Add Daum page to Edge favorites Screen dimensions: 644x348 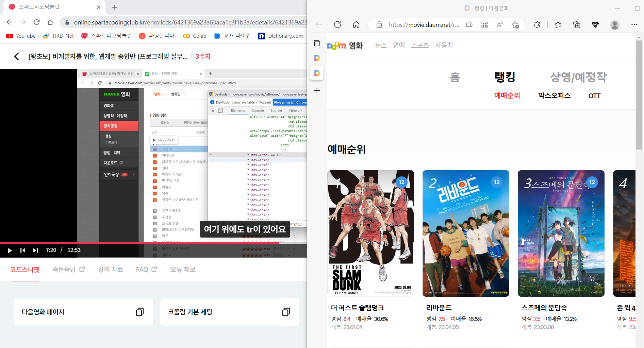tap(515, 25)
